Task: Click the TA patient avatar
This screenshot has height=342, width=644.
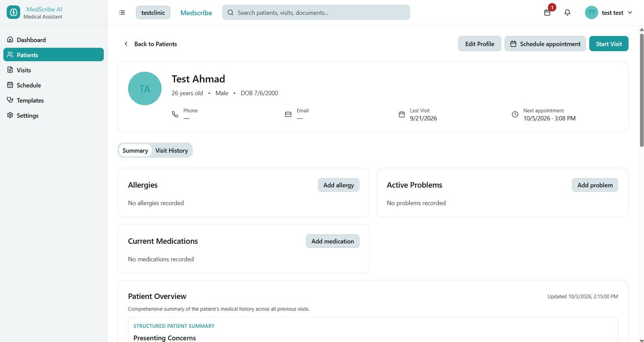Action: (145, 89)
